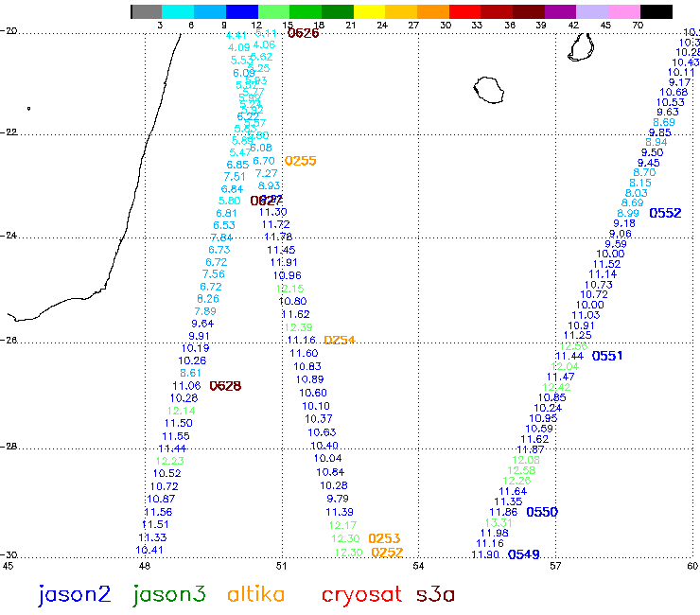
Task: Click track label 0626 near the top
Action: click(303, 33)
